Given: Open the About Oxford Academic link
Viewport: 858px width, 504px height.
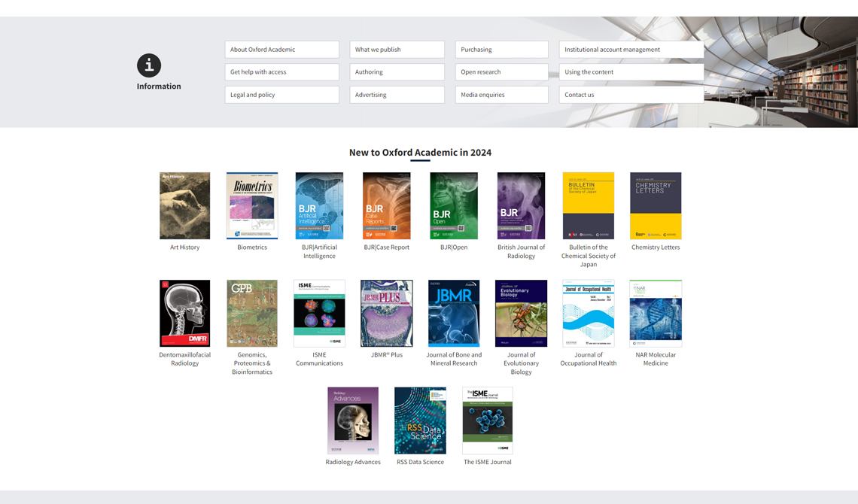Looking at the screenshot, I should pyautogui.click(x=281, y=49).
